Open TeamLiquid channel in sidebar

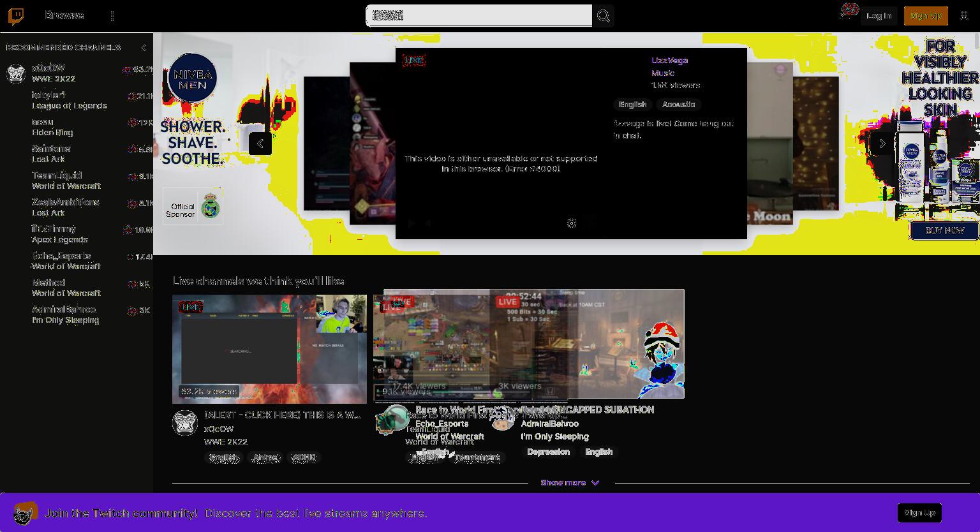tap(77, 181)
